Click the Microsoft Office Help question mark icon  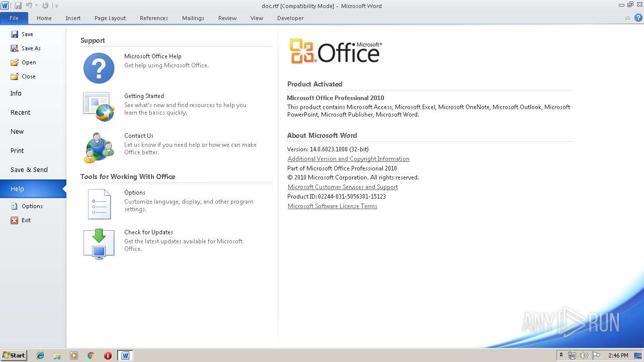click(99, 68)
